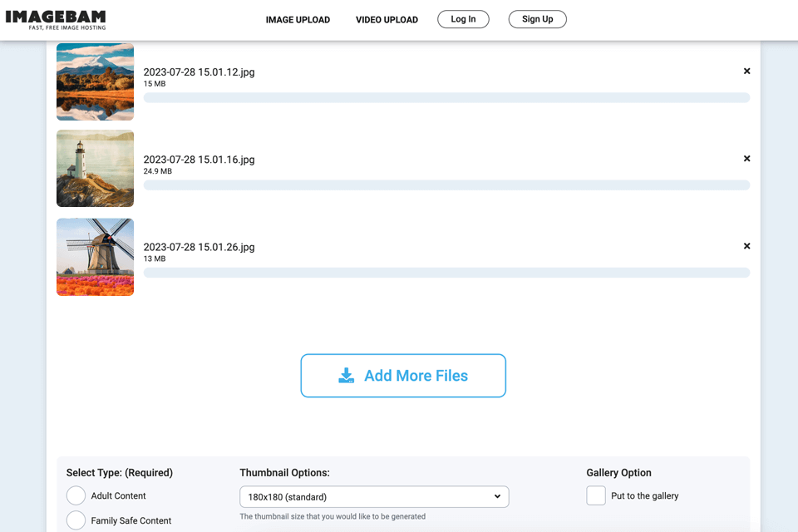Viewport: 798px width, 532px height.
Task: Remove the 15.01.12.jpg file with X
Action: [x=746, y=71]
